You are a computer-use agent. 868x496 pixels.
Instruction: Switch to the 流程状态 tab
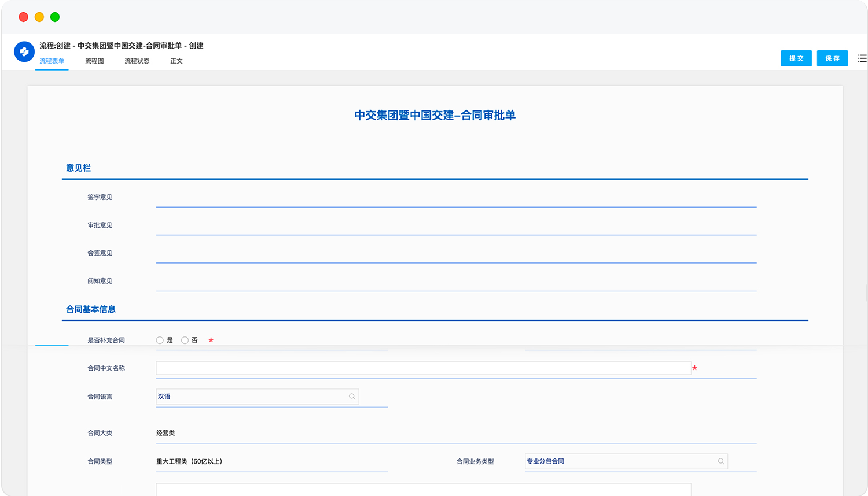[x=137, y=61]
